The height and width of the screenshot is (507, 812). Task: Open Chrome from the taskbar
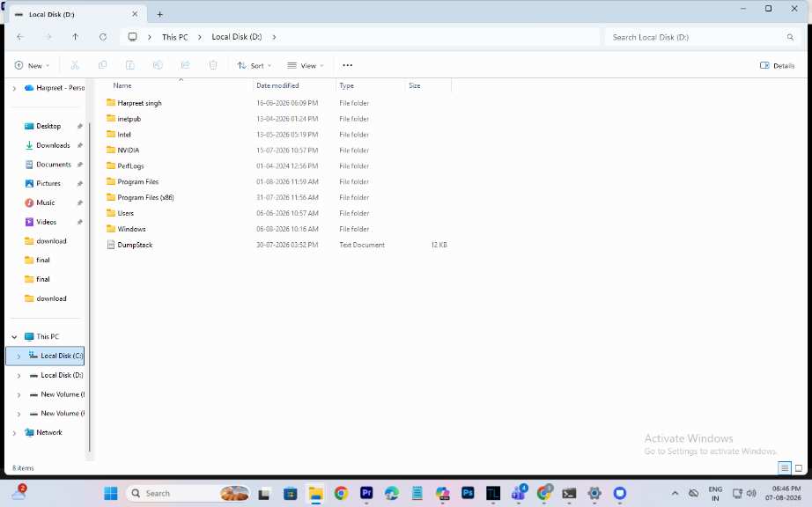point(341,493)
